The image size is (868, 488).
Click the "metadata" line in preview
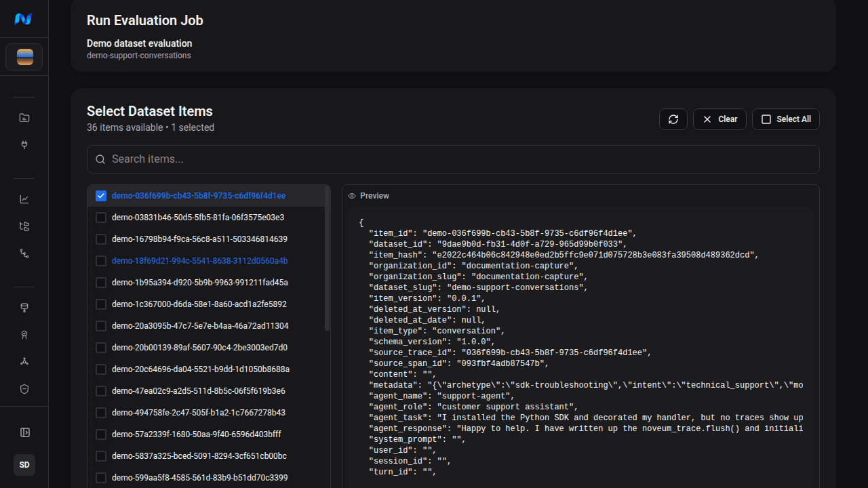586,385
